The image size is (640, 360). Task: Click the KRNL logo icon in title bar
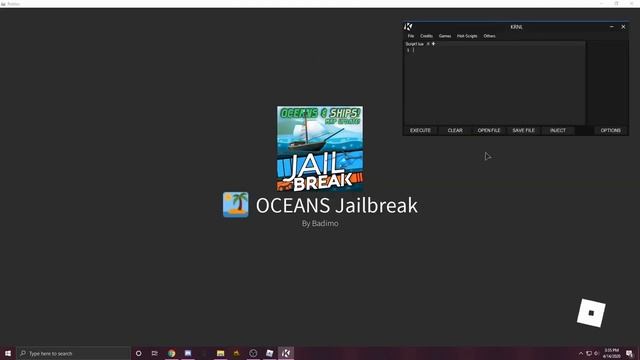coord(408,27)
